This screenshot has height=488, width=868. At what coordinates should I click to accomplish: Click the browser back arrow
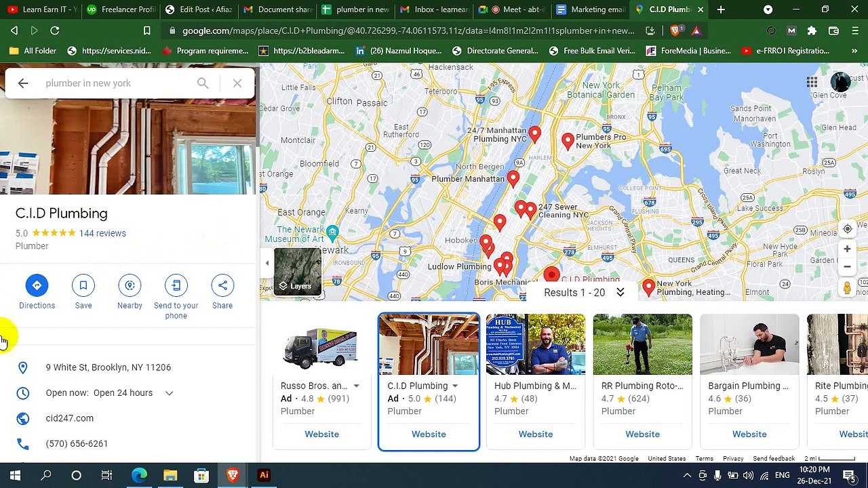pyautogui.click(x=14, y=30)
